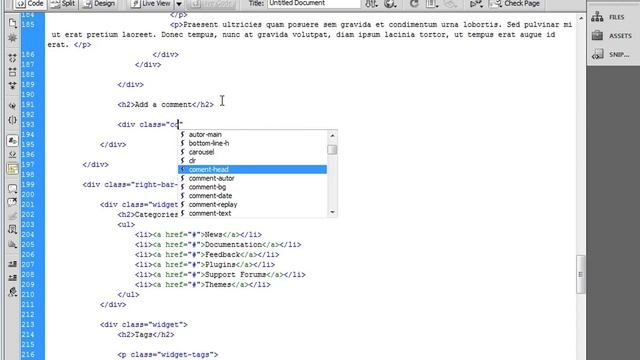This screenshot has width=640, height=360.
Task: Show the Code Navigator
Action: click(13, 38)
